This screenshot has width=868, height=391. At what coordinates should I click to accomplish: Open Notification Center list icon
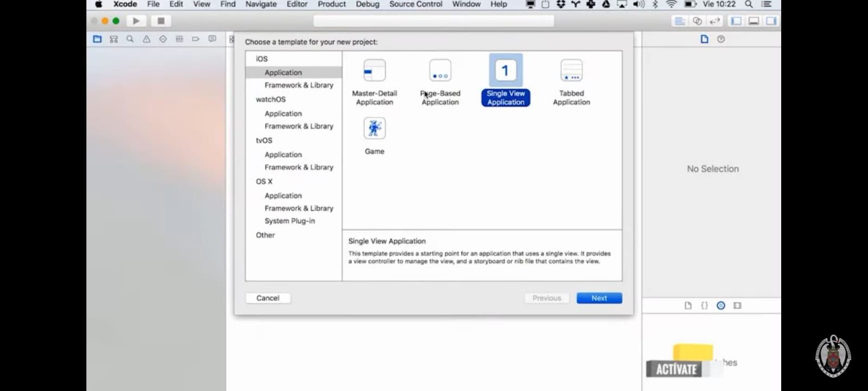point(766,4)
